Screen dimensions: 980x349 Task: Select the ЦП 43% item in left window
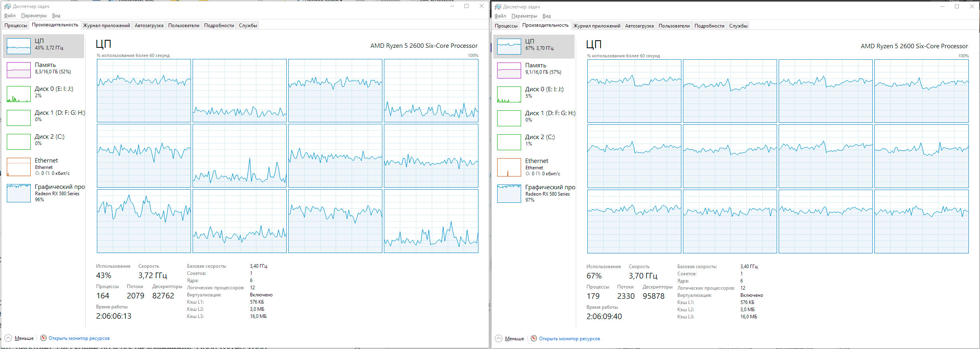43,46
